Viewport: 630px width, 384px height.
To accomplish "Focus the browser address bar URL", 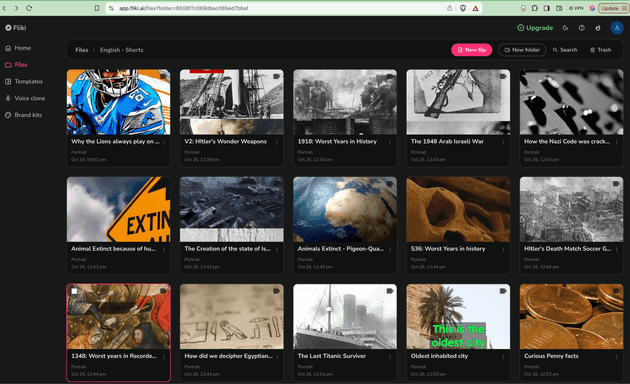I will 184,8.
